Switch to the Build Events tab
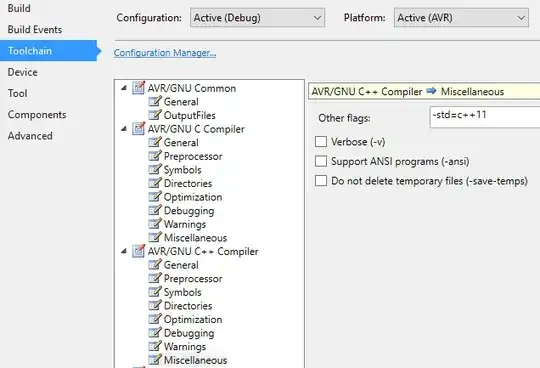The height and width of the screenshot is (368, 540). (35, 30)
